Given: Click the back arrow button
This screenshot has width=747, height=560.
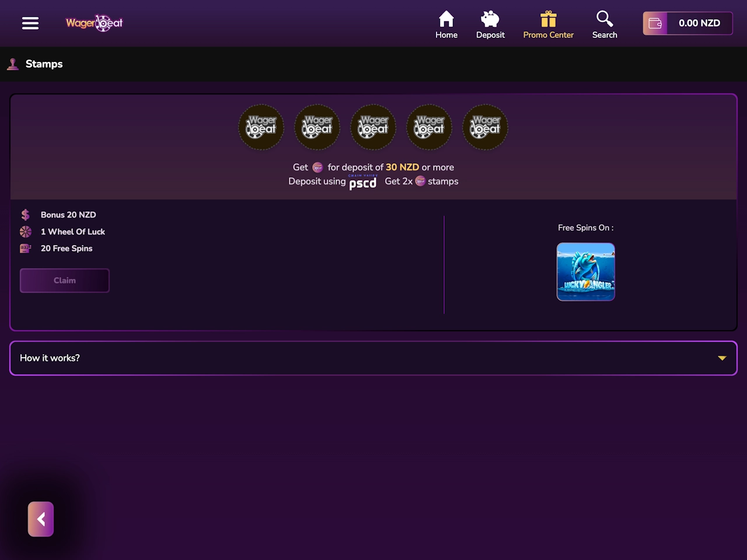Looking at the screenshot, I should [41, 519].
